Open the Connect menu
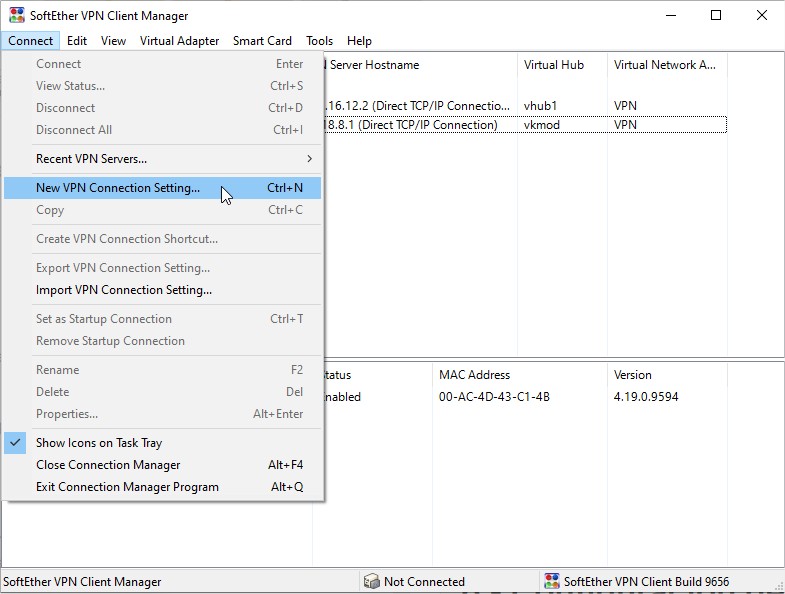The image size is (785, 594). 30,41
